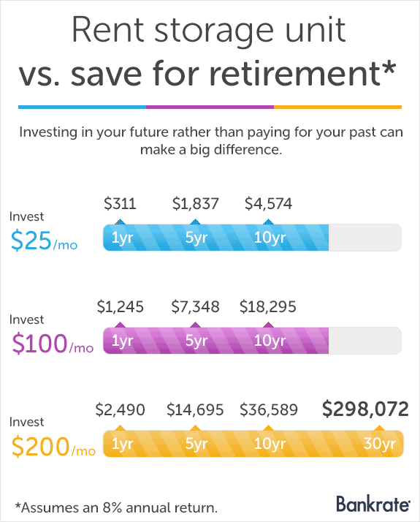Click the orange 5yr marker triangle

[195, 428]
